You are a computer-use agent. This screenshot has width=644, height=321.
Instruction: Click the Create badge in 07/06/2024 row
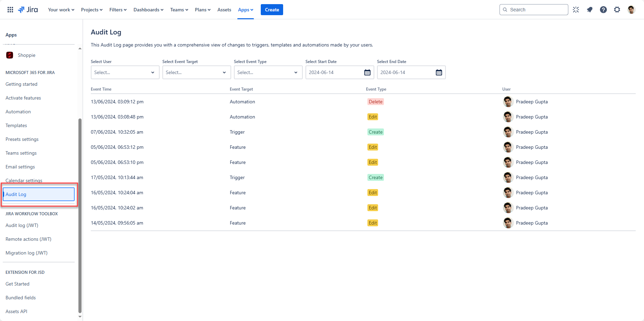click(375, 132)
